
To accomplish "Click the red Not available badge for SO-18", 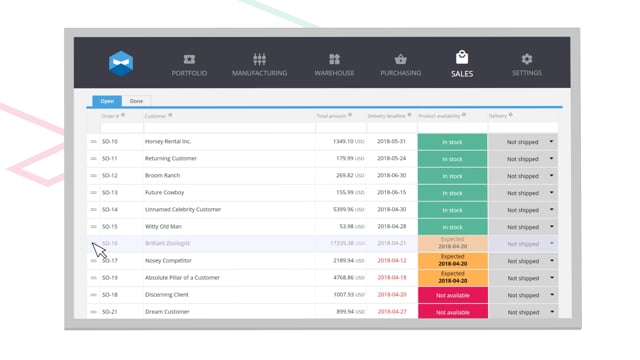I will 453,295.
